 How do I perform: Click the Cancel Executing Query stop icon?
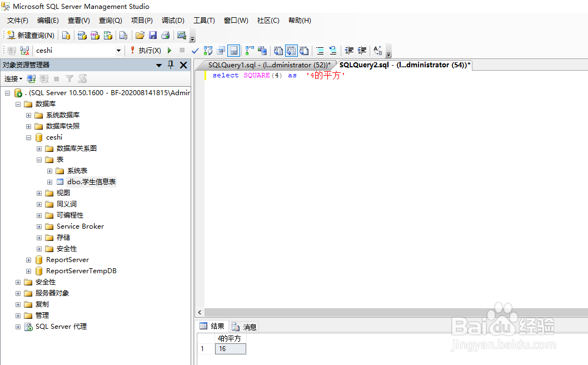tap(182, 50)
